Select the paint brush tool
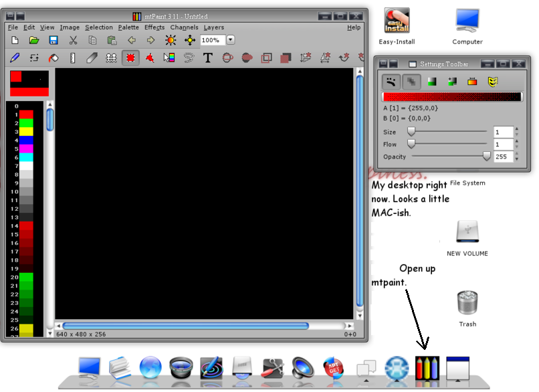This screenshot has height=392, width=539. [x=14, y=58]
